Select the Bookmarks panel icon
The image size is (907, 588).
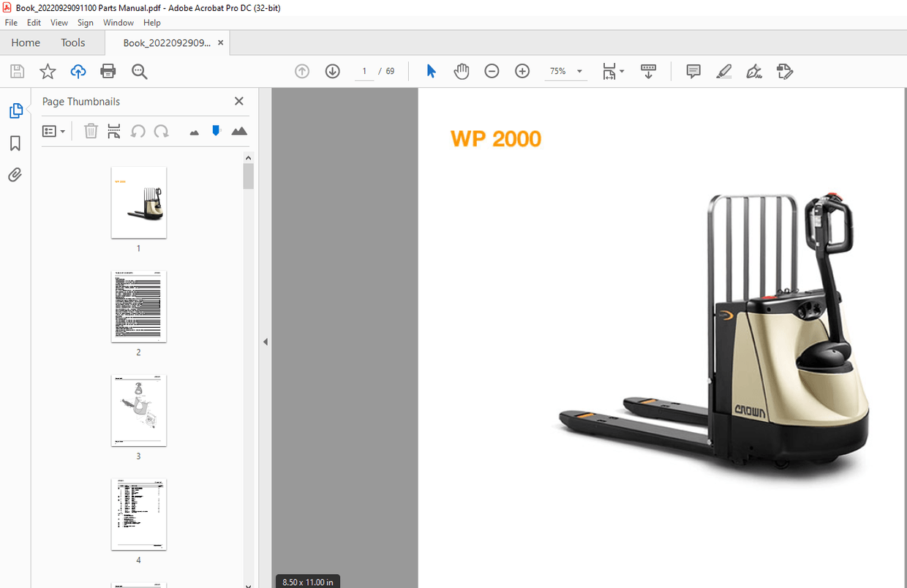15,143
